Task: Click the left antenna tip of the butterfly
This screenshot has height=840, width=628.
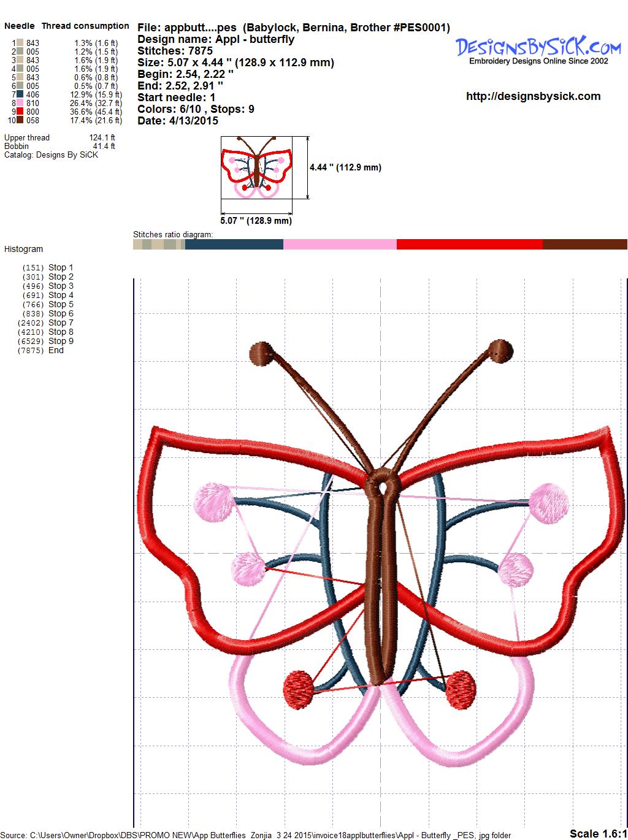Action: coord(263,353)
